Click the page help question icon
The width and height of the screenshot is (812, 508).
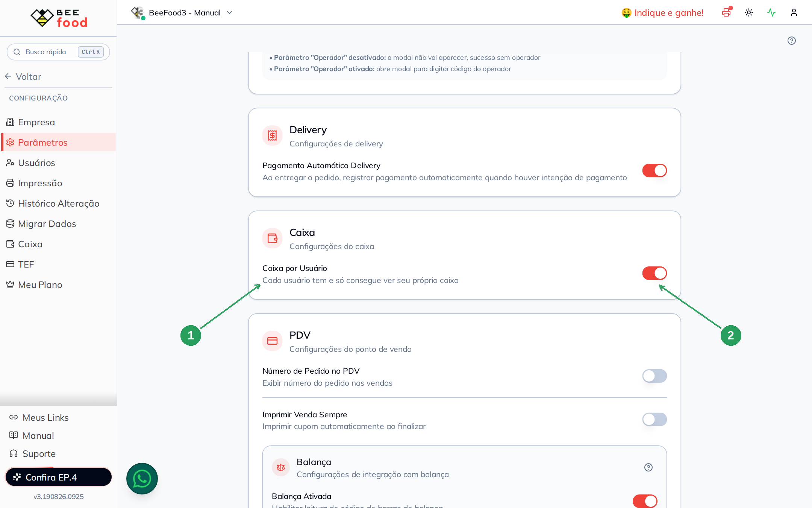(792, 41)
